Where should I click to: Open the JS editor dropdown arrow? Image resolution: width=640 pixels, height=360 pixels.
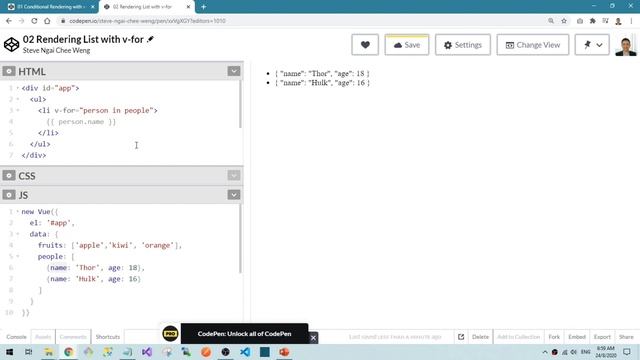point(234,195)
